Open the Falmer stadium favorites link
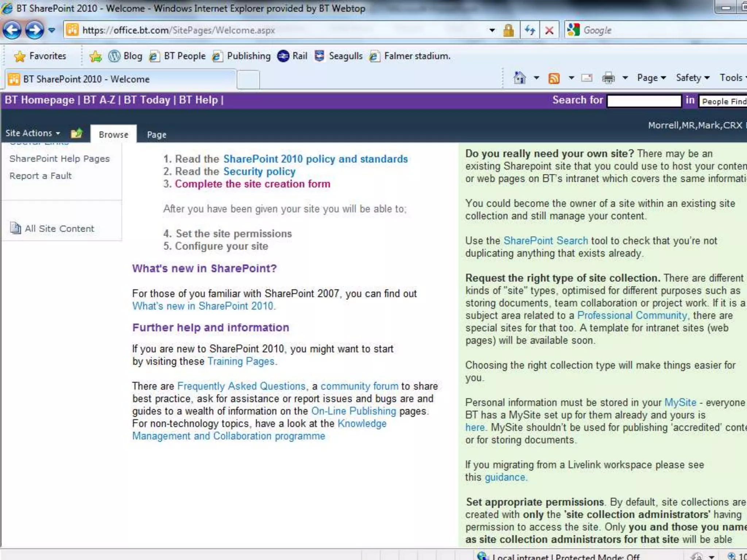Viewport: 747px width, 560px height. click(410, 56)
